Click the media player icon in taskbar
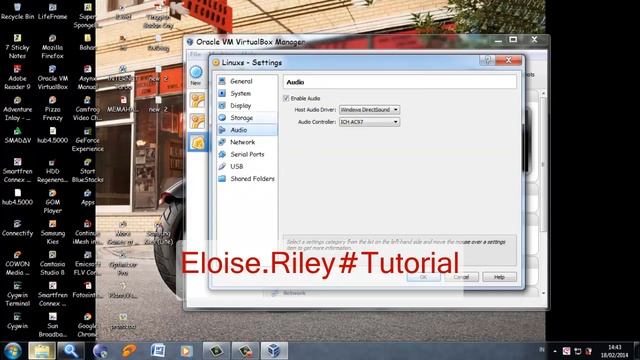Viewport: 640px width, 360px height. (187, 351)
